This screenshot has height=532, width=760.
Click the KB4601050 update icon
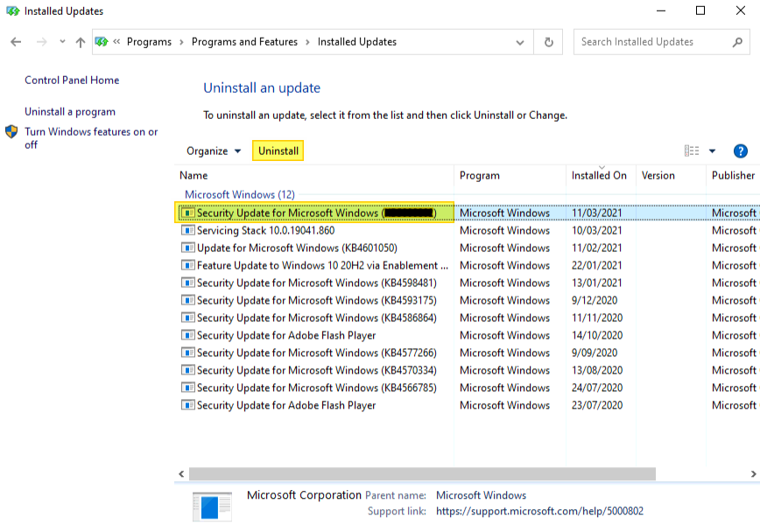click(187, 248)
